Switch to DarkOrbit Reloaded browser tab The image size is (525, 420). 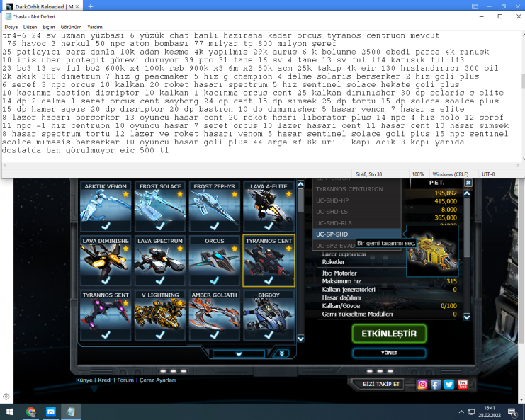(43, 6)
